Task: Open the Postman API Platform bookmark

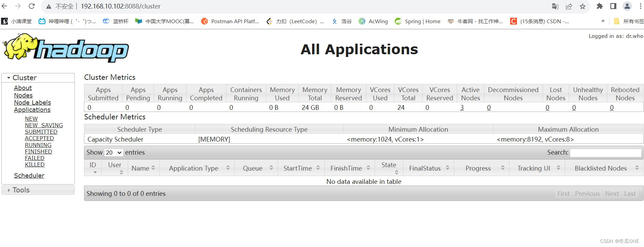Action: pos(230,21)
